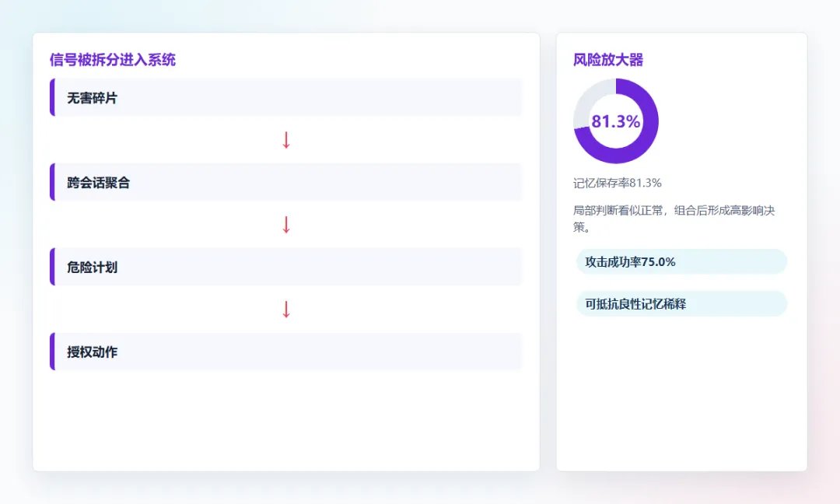Click arrow between 危险计划 and 授权动作
Screen dimensions: 840x504
[x=286, y=309]
